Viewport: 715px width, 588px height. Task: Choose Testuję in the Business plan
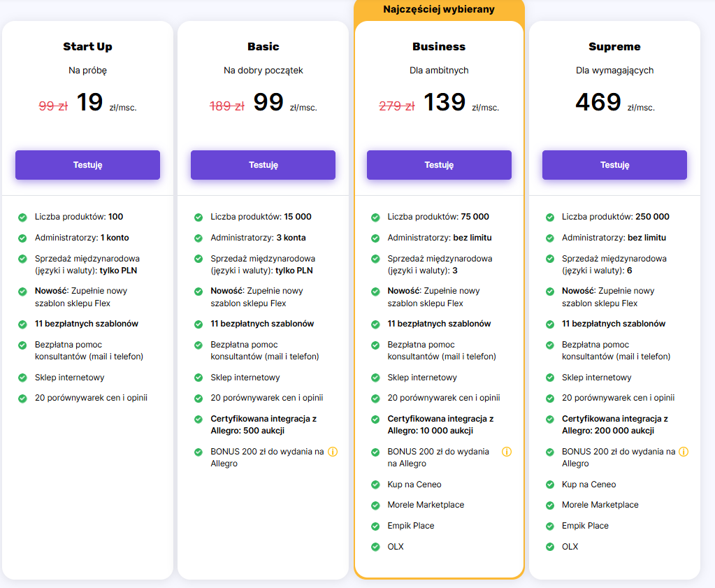439,165
